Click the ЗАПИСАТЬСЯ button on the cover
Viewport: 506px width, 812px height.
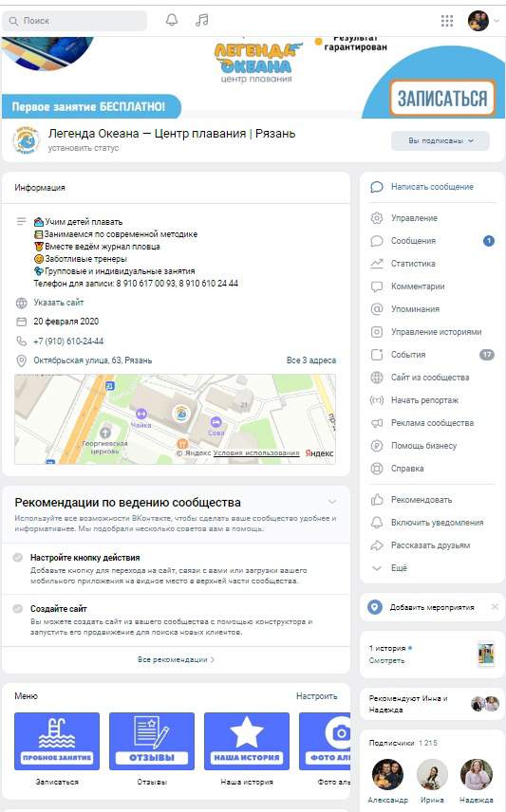coord(442,98)
